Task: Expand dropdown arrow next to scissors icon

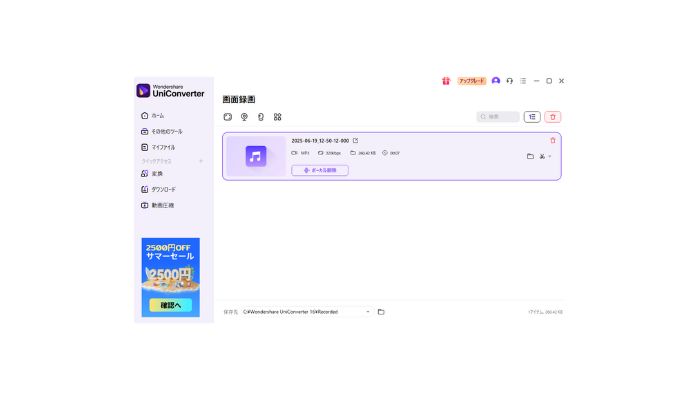Action: click(x=550, y=156)
